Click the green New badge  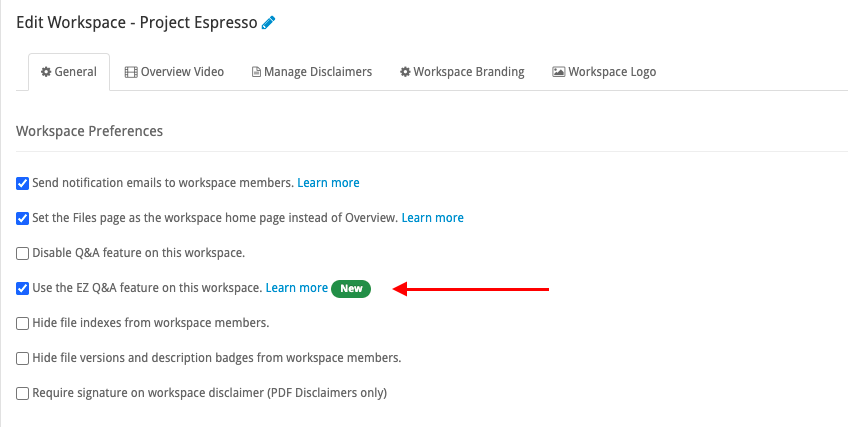click(x=351, y=289)
